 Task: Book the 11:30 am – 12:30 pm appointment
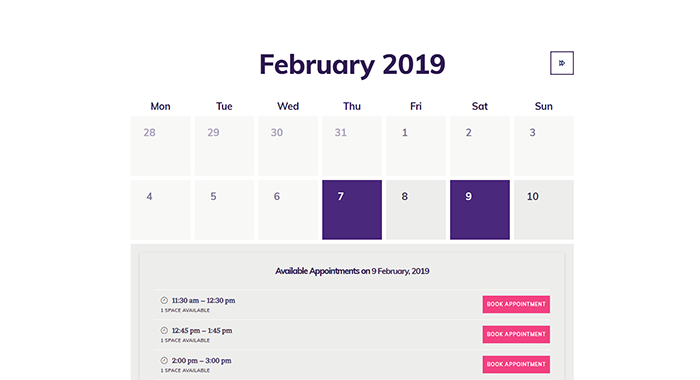pos(516,304)
